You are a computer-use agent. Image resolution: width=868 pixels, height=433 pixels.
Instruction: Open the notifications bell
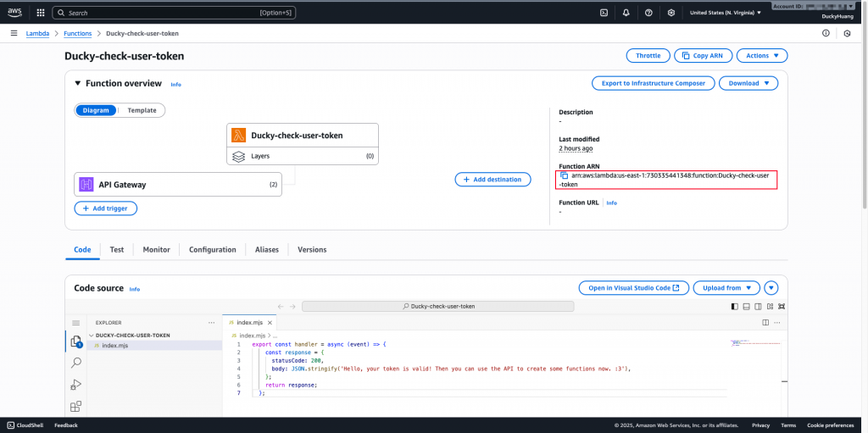tap(626, 12)
